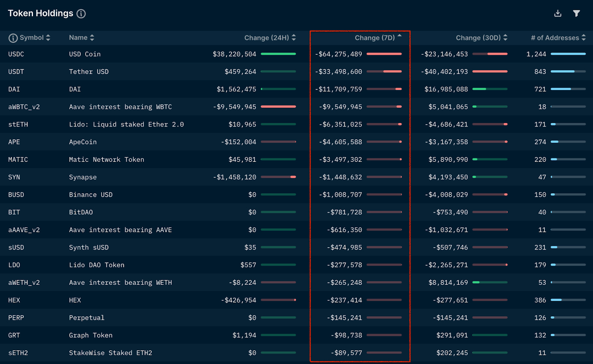Click the name 'USD Coin'

[x=85, y=54]
